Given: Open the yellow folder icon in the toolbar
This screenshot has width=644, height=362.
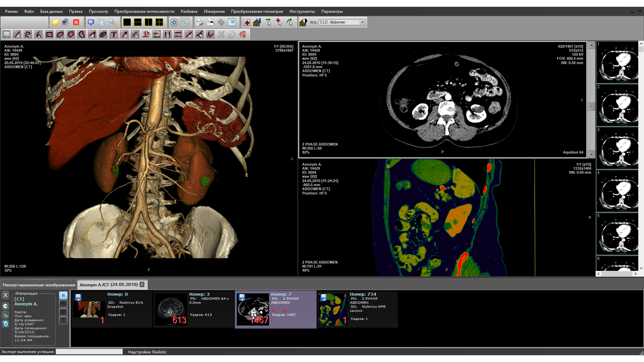Looking at the screenshot, I should click(55, 22).
